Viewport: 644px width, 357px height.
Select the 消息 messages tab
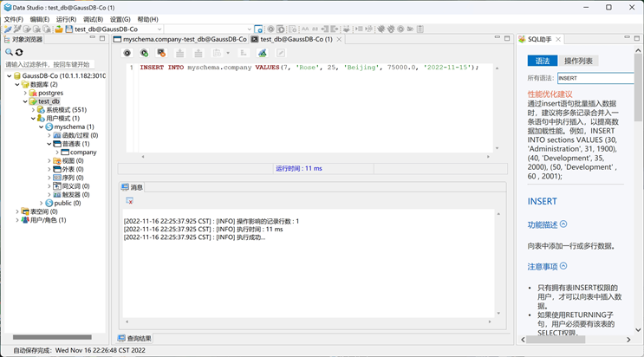(133, 187)
